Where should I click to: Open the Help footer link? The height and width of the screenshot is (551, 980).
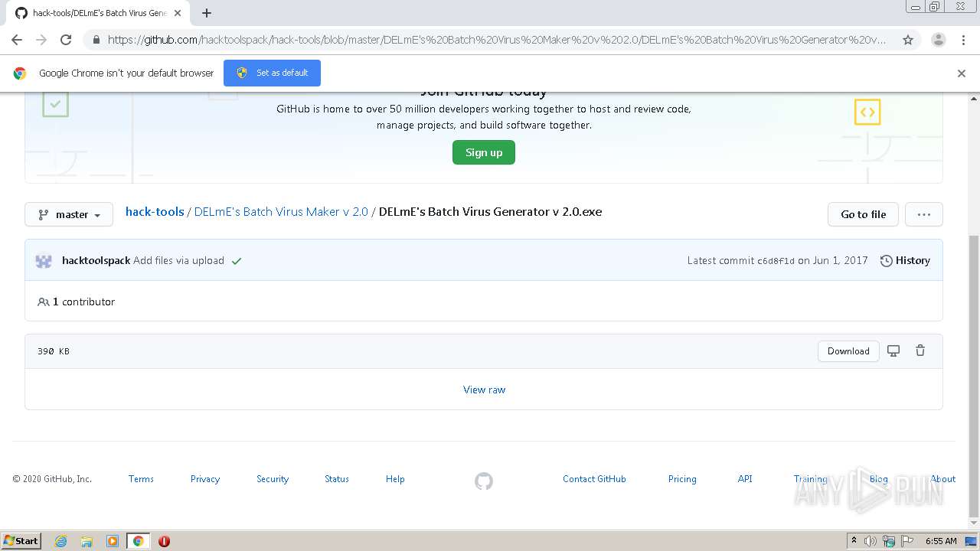click(395, 479)
